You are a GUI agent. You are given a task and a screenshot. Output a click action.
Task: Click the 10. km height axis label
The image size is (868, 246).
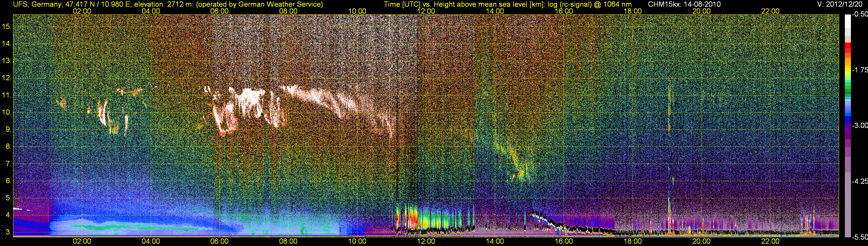pos(7,112)
